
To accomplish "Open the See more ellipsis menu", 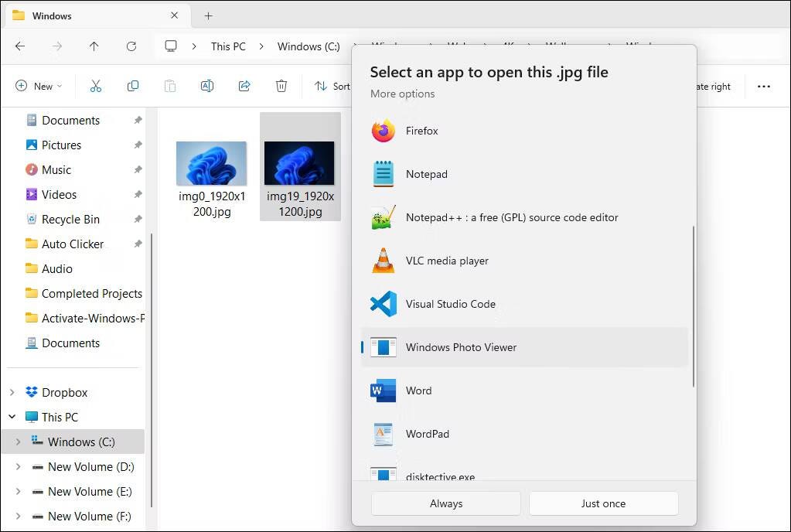I will tap(764, 86).
